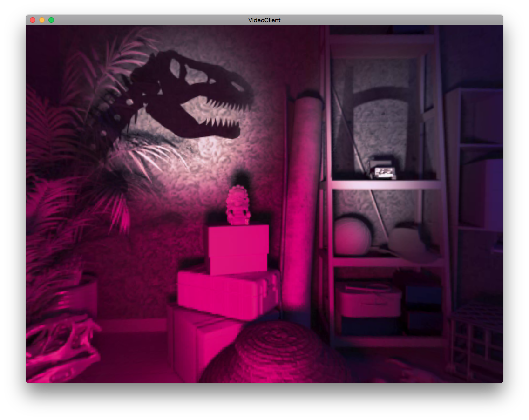
Task: Click the ball on the middle shelf
Action: click(x=353, y=236)
